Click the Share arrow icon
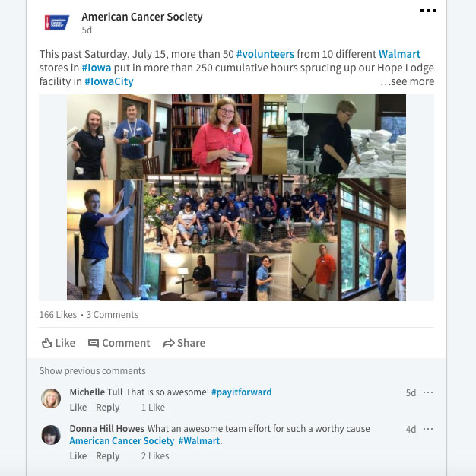The image size is (476, 476). (x=169, y=344)
